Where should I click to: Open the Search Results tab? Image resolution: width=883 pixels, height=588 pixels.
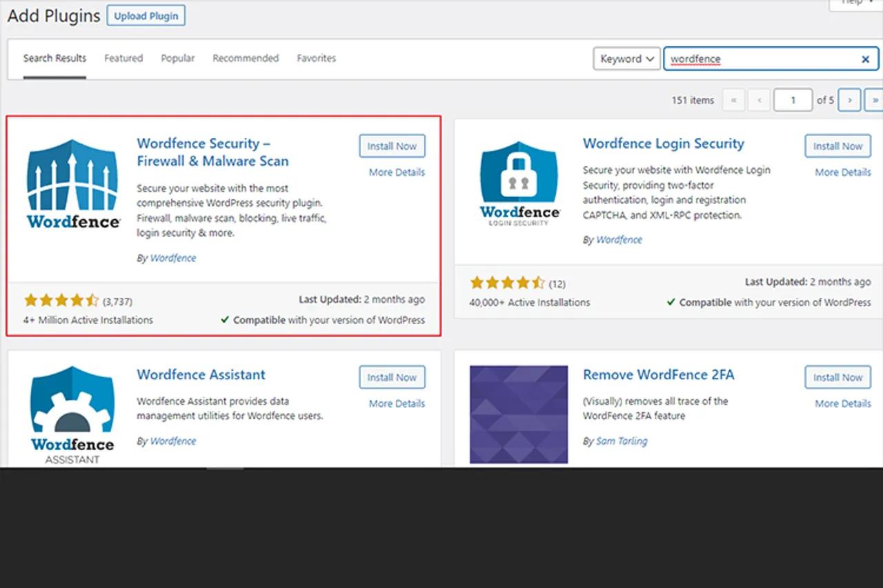(54, 58)
